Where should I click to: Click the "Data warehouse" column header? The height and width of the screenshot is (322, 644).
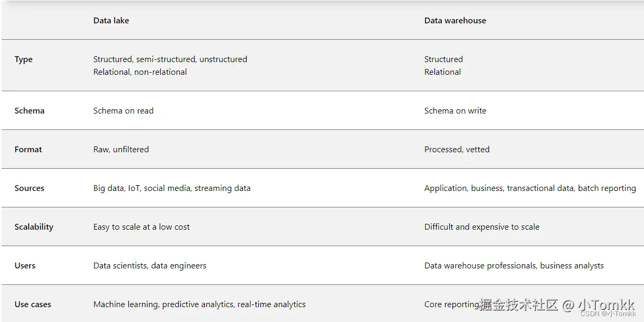pyautogui.click(x=455, y=21)
